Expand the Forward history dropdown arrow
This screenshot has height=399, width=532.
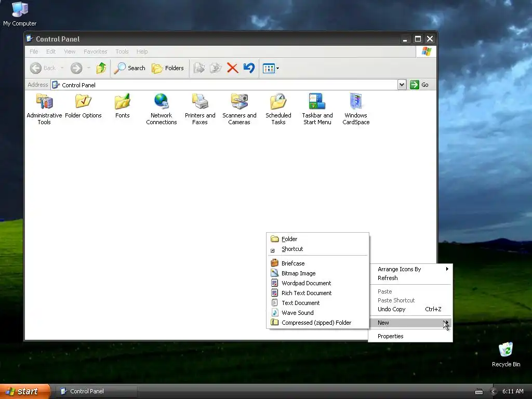[88, 68]
